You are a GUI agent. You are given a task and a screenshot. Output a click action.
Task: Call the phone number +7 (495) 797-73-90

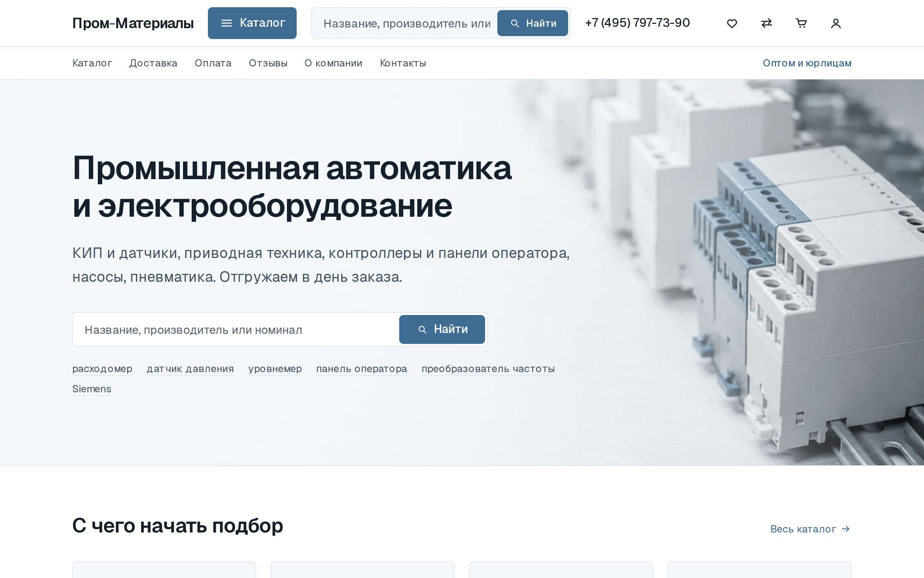637,23
